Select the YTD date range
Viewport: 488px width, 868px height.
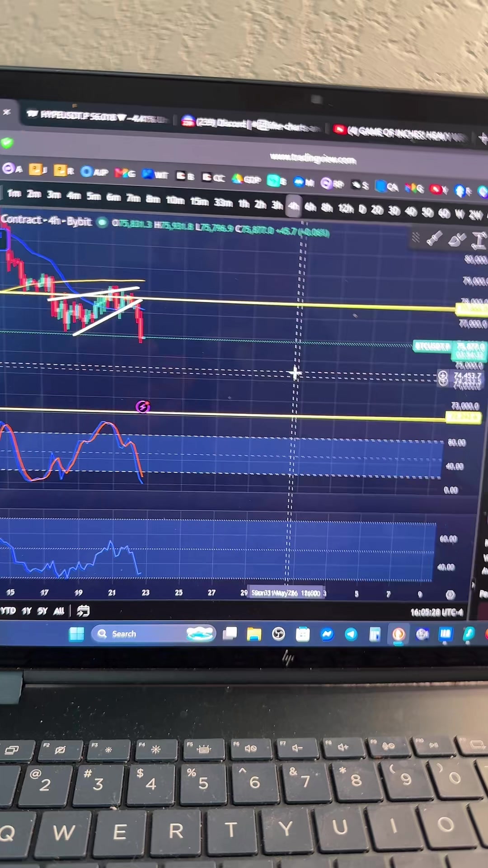8,611
